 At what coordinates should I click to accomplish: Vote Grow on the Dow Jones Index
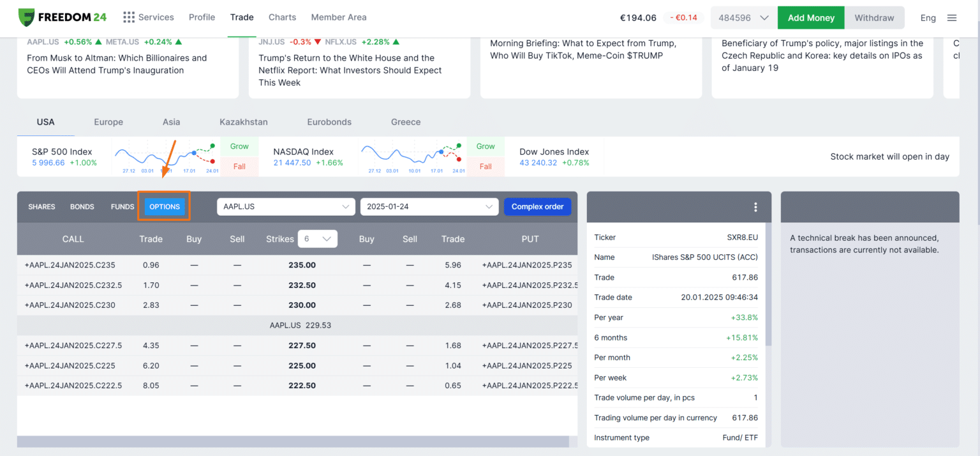(x=732, y=146)
